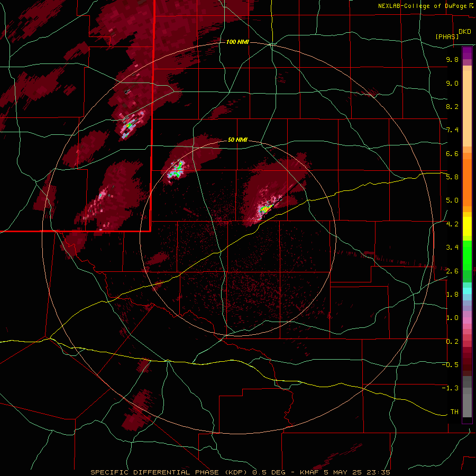Click the 50 NMI range ring label

click(237, 140)
